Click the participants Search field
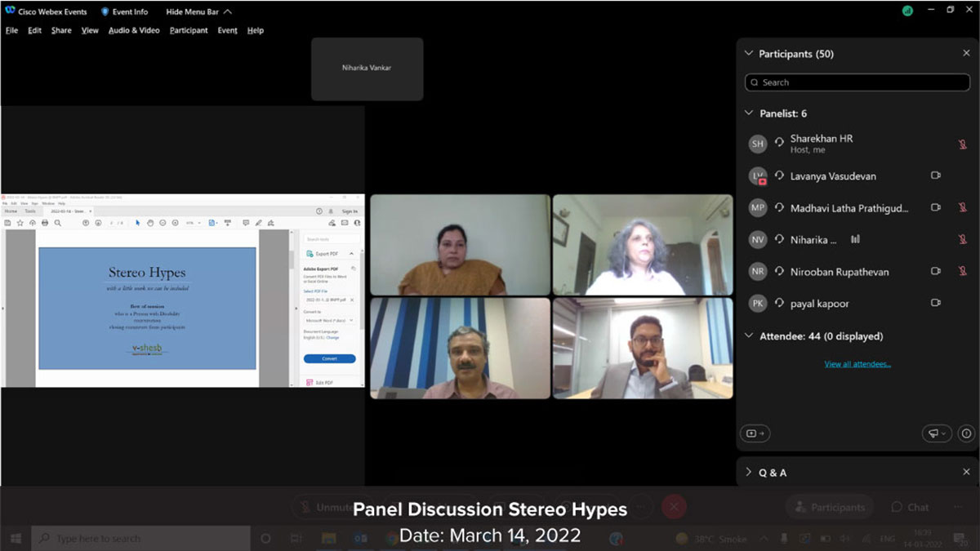 858,82
